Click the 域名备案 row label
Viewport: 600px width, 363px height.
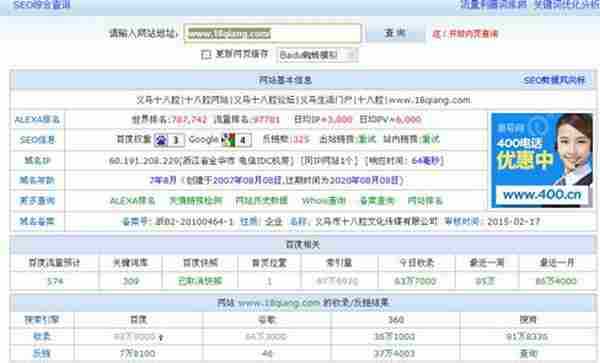pyautogui.click(x=38, y=221)
